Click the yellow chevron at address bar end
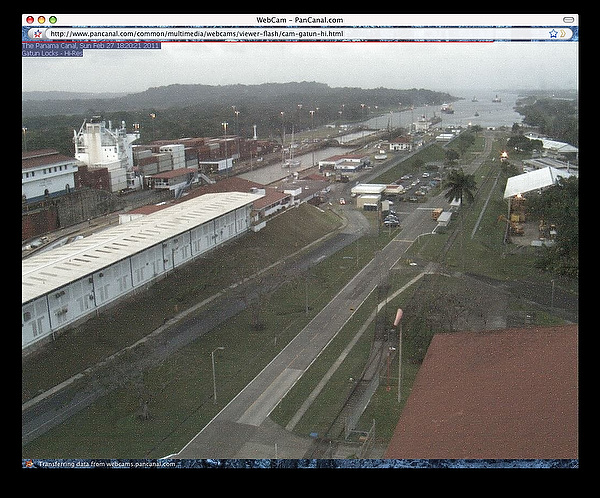Viewport: 600px width, 498px height. point(563,34)
